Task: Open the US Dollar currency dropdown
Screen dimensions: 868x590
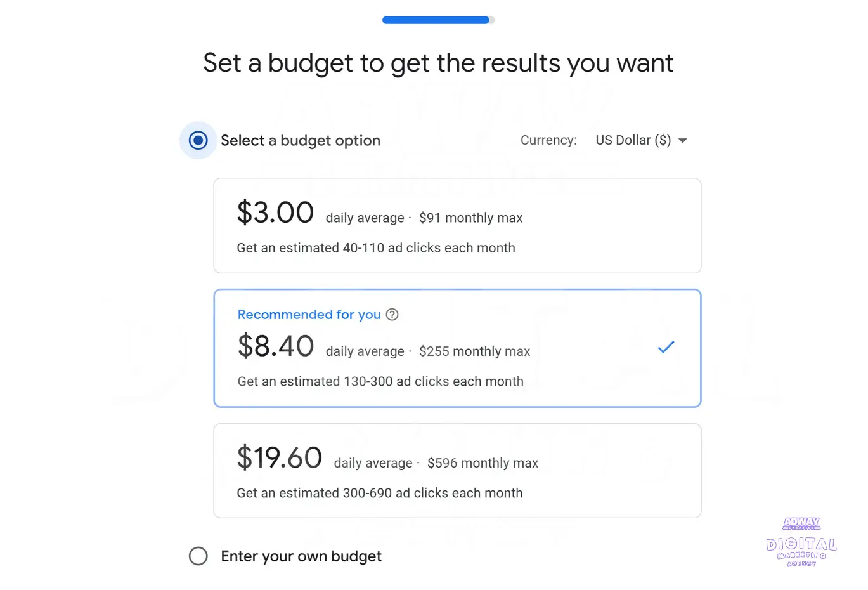Action: click(641, 140)
